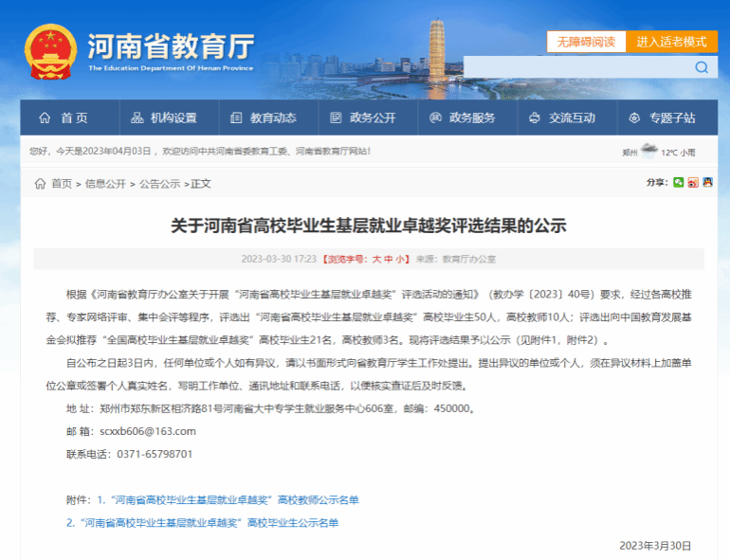The image size is (730, 560).
Task: Open 首页 in the navigation bar
Action: click(x=64, y=118)
